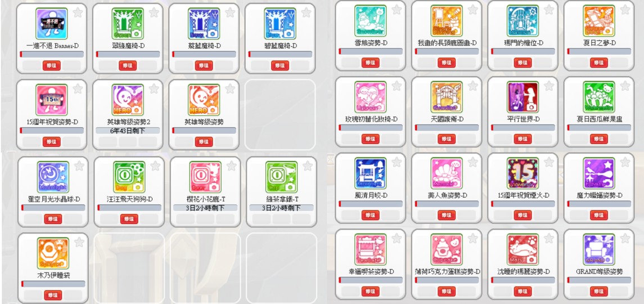Select the GRAND等級姿勢 sofa icon
644x304 pixels.
pyautogui.click(x=599, y=250)
